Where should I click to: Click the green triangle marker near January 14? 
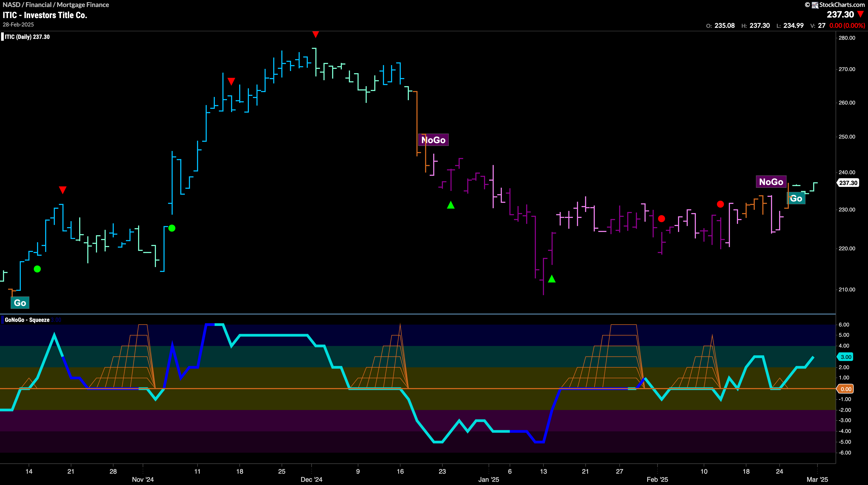pos(552,279)
